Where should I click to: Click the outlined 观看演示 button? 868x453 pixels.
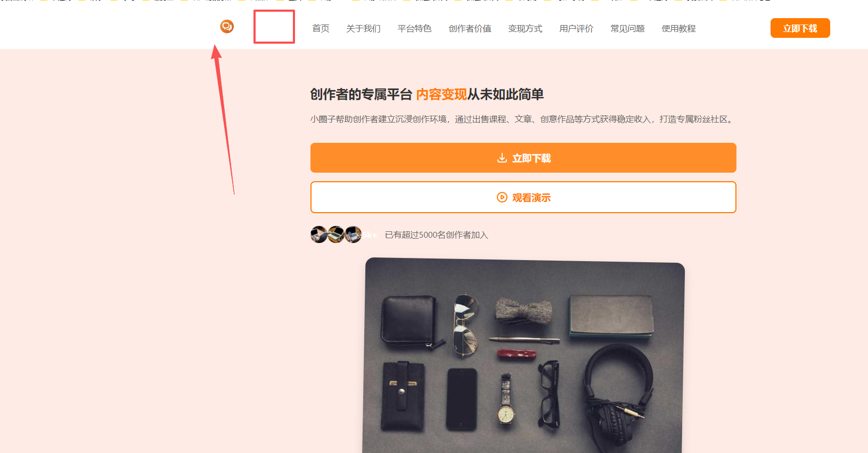[523, 197]
